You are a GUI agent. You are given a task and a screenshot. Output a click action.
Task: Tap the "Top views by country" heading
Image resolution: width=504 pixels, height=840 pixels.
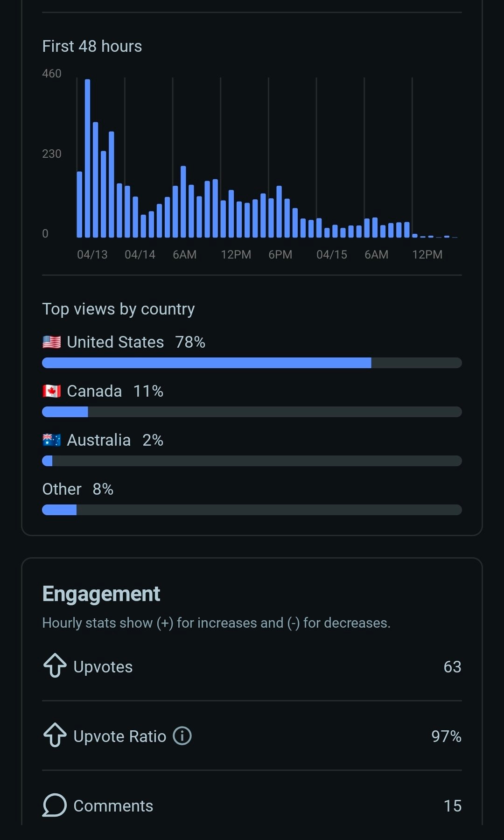click(x=119, y=309)
